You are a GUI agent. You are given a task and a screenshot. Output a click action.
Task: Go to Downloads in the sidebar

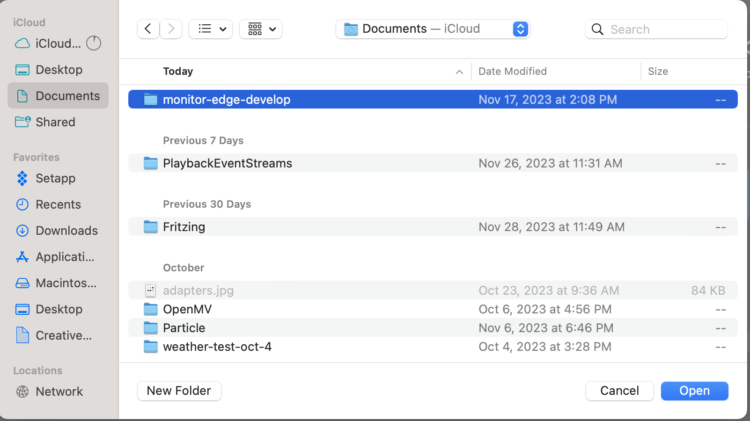pos(66,230)
